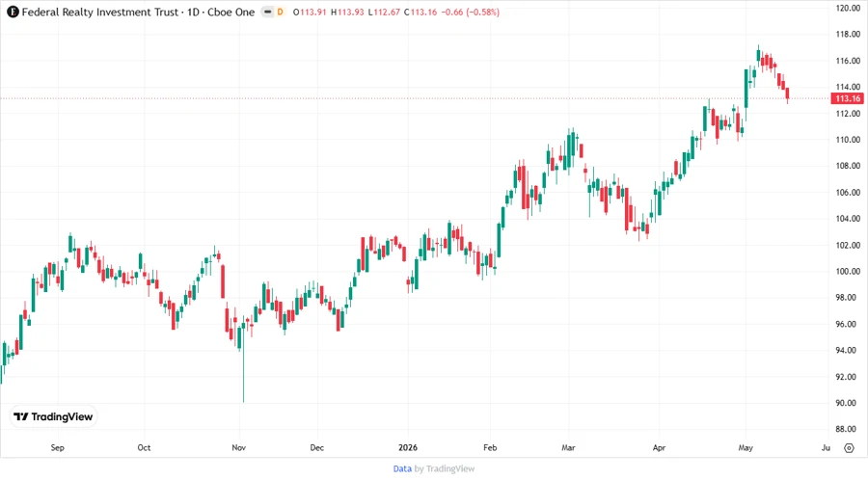Screen dimensions: 868x480
Task: Click the 'Feb' time axis label
Action: click(490, 448)
